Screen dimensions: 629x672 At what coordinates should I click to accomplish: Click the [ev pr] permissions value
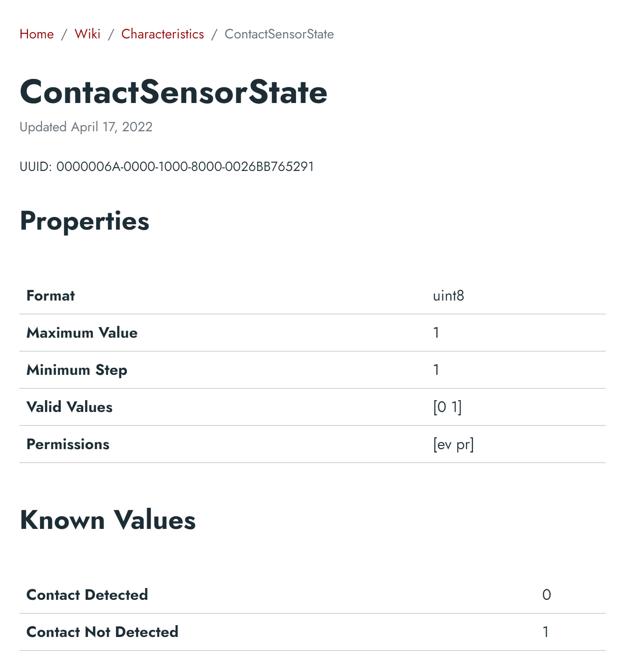coord(453,444)
